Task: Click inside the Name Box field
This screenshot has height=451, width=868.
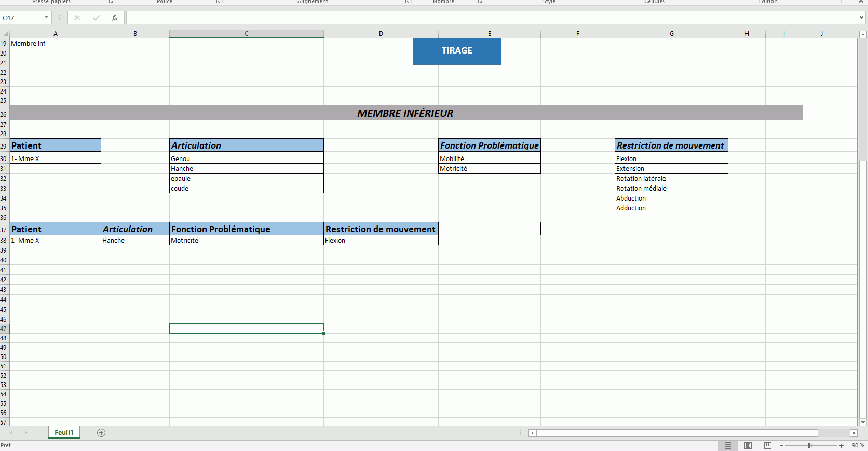Action: 22,18
